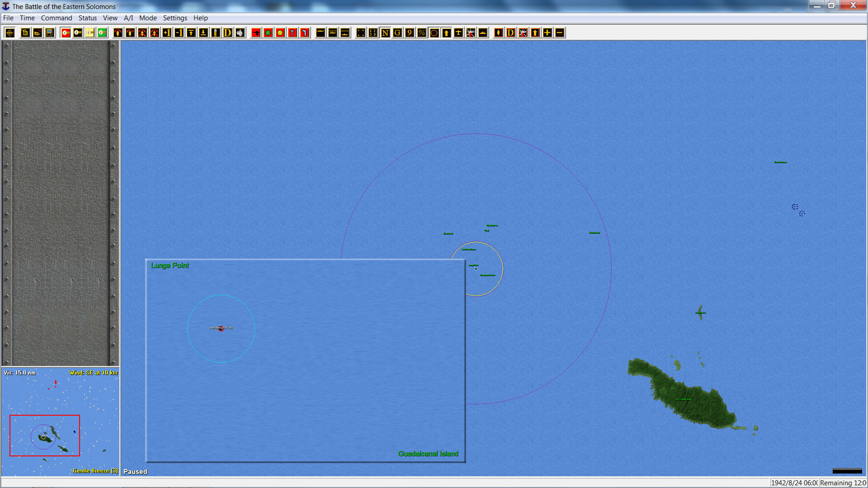This screenshot has width=868, height=488.
Task: Click the floppy disk save icon
Action: tap(50, 33)
